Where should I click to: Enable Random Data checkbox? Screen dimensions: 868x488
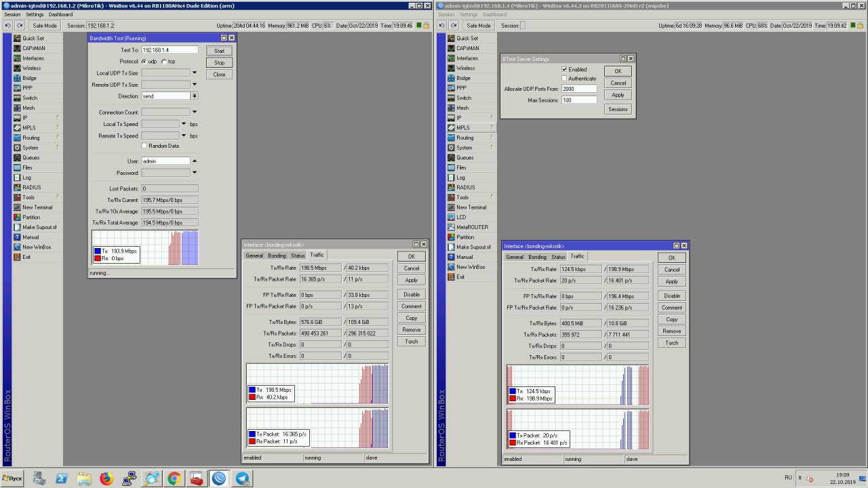coord(144,146)
